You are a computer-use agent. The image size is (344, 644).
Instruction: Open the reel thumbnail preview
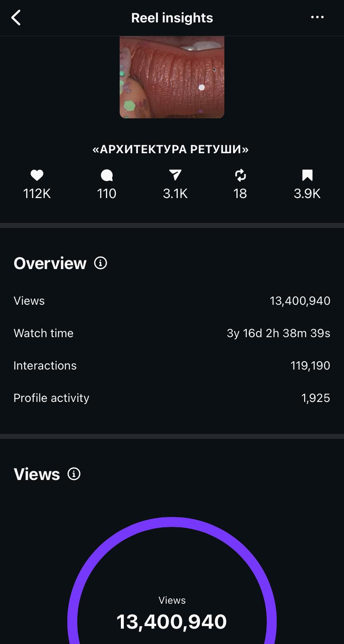(172, 77)
